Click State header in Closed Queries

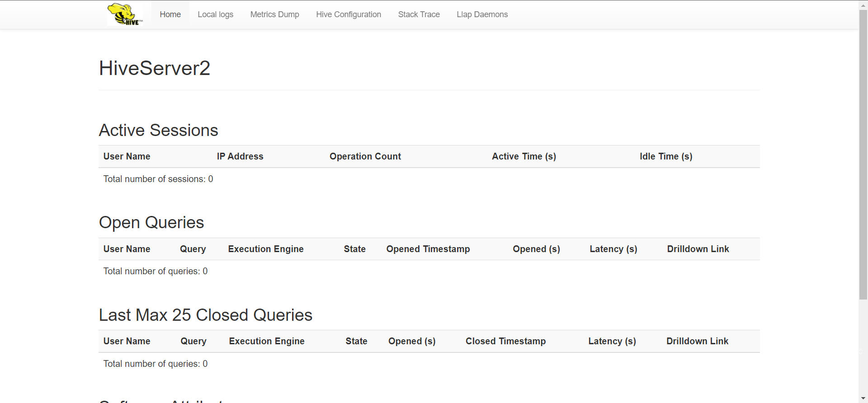357,341
